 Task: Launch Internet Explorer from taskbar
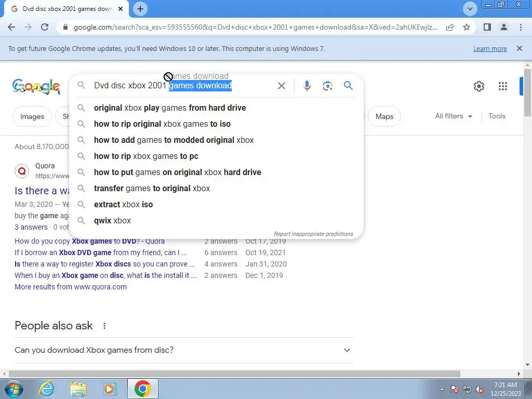[46, 389]
